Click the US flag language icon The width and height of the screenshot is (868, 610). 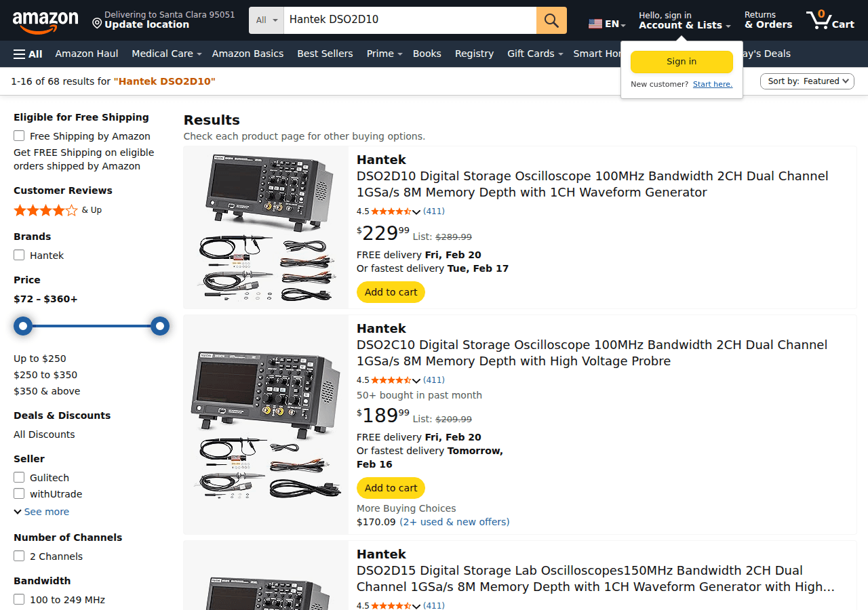(x=595, y=22)
